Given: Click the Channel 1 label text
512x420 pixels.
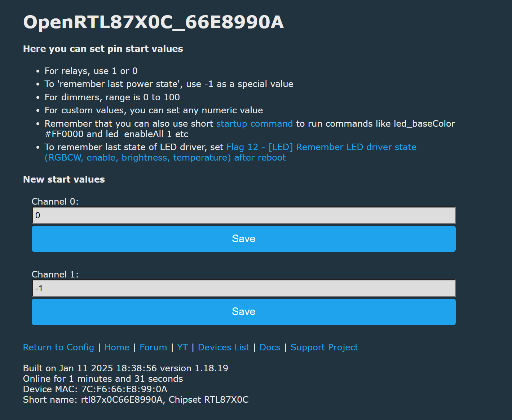Looking at the screenshot, I should click(55, 274).
